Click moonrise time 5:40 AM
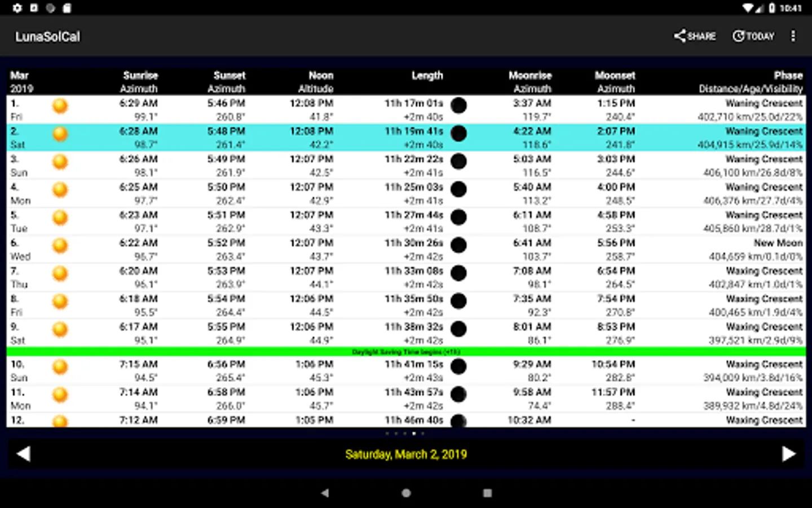Viewport: 812px width, 508px height. (532, 187)
